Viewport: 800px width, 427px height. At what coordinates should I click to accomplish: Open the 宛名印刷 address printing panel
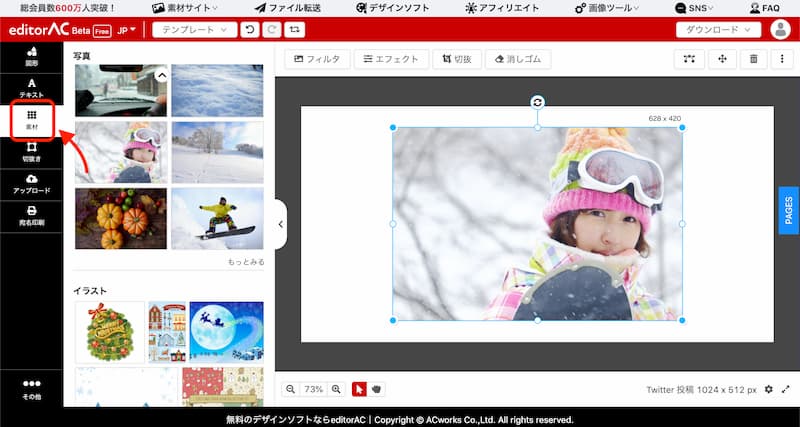pyautogui.click(x=32, y=216)
